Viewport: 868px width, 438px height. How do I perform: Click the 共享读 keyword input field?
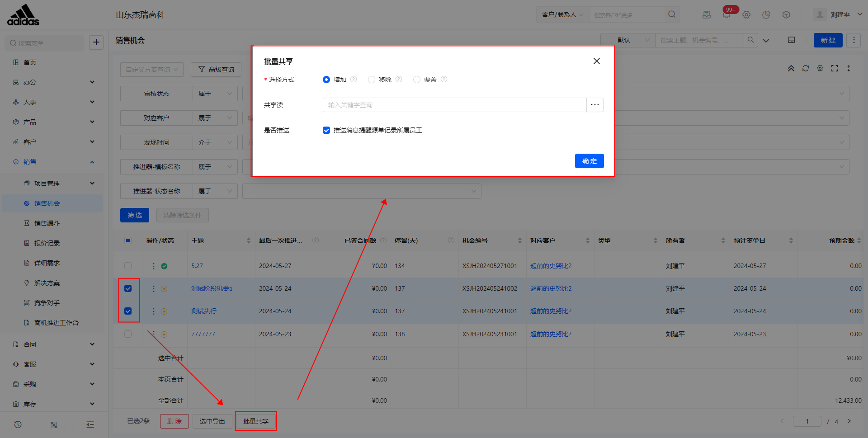point(454,105)
